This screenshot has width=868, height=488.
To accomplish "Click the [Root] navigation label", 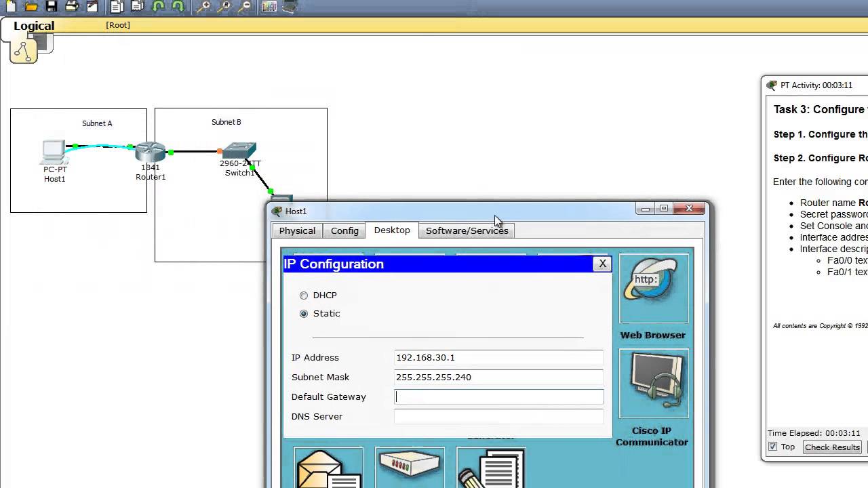I will point(118,25).
